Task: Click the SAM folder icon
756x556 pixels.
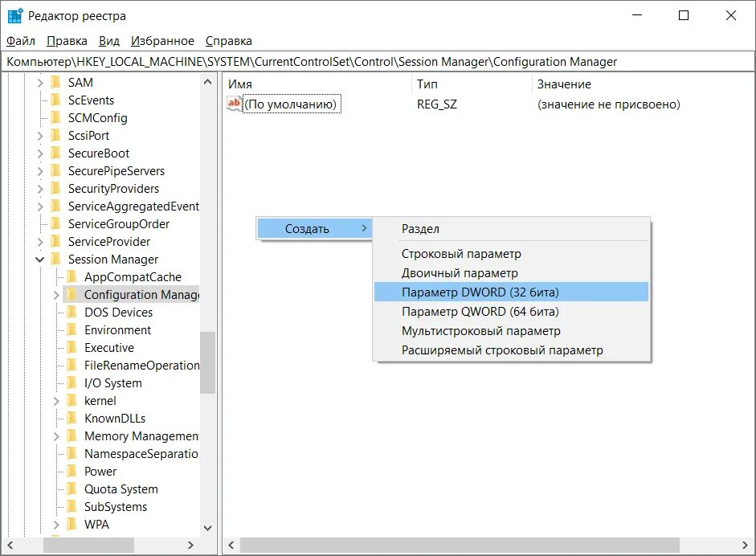Action: 55,83
